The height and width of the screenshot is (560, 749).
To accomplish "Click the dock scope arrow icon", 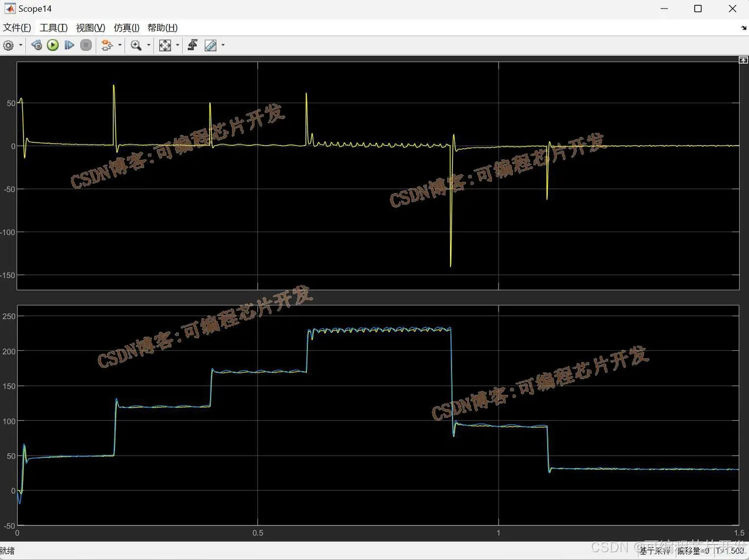I will pos(744,28).
